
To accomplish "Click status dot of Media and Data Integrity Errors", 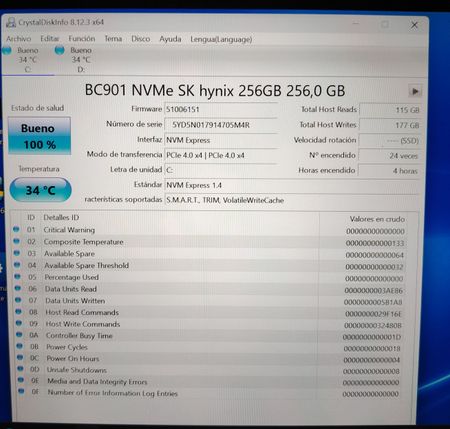I will [21, 380].
